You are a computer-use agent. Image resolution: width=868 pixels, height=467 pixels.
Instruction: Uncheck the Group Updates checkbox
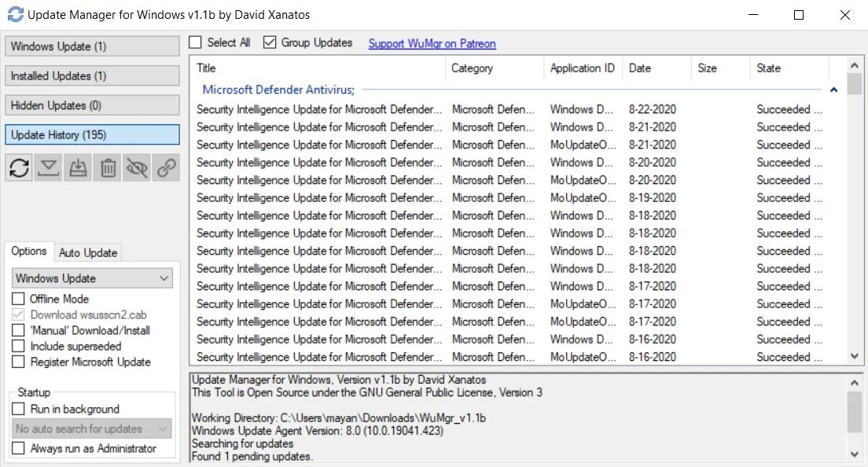click(x=270, y=42)
